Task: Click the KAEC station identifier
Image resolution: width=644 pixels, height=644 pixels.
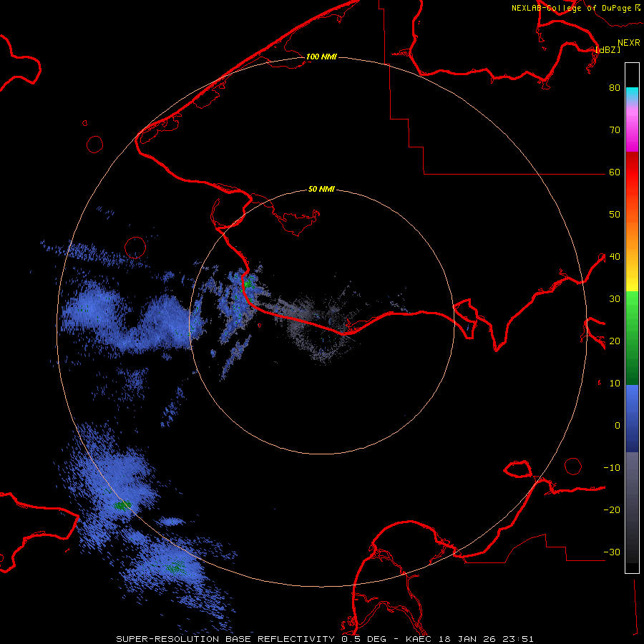Action: (x=420, y=639)
